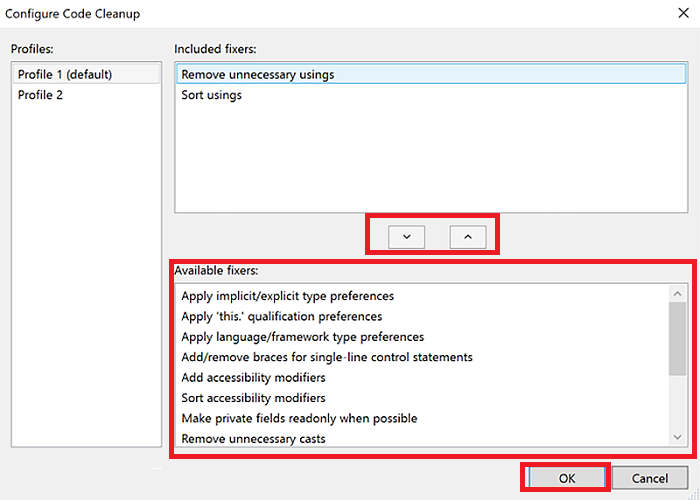Screen dimensions: 700x500
Task: Select 'Remove unnecessary usings' included fixer
Action: point(431,74)
